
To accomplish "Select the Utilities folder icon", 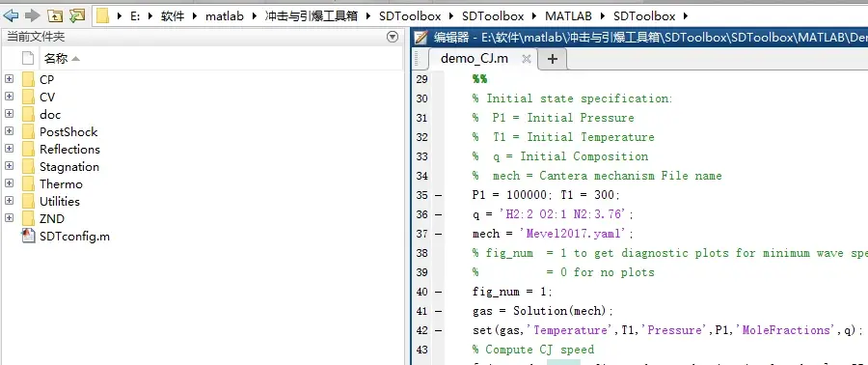I will [28, 201].
